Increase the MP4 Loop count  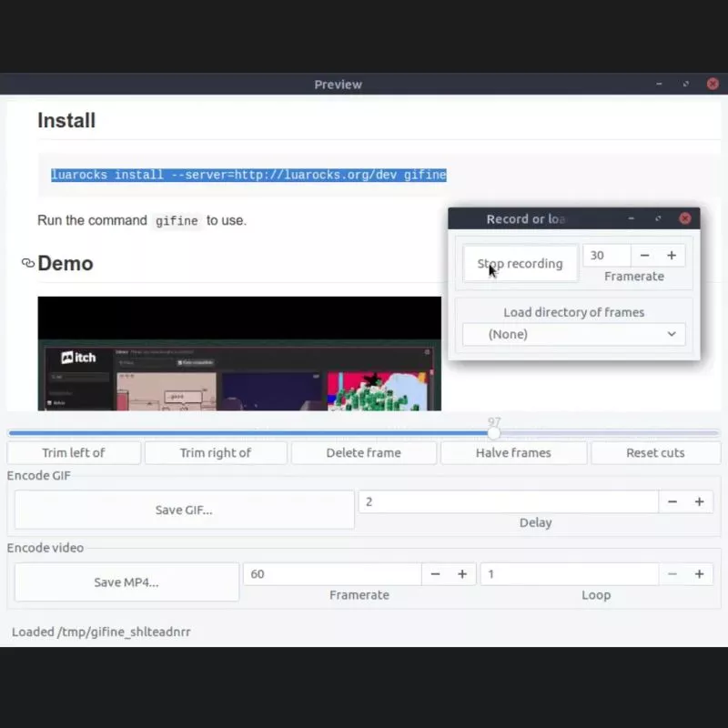[x=700, y=573]
